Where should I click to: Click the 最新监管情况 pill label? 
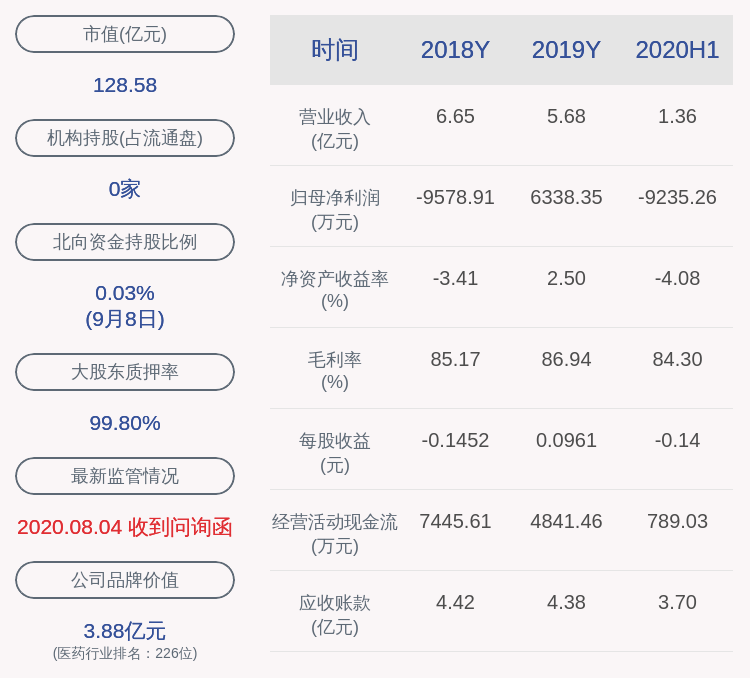click(125, 476)
